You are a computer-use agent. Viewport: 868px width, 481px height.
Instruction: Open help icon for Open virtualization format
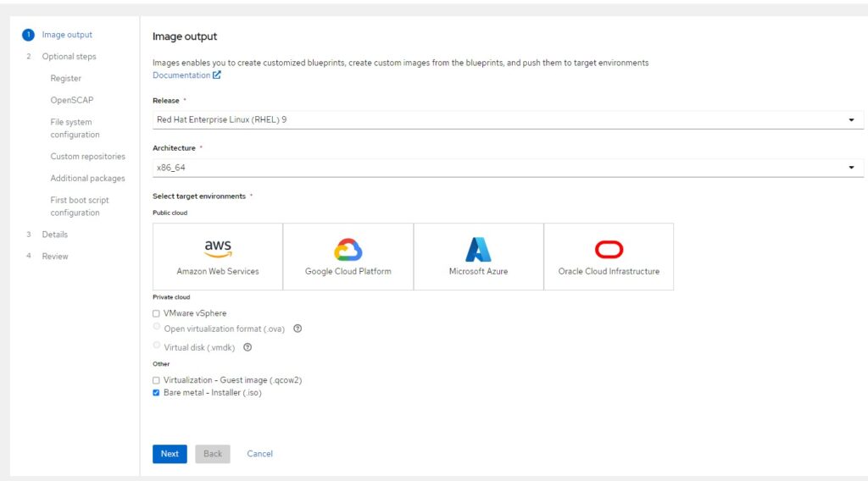298,329
